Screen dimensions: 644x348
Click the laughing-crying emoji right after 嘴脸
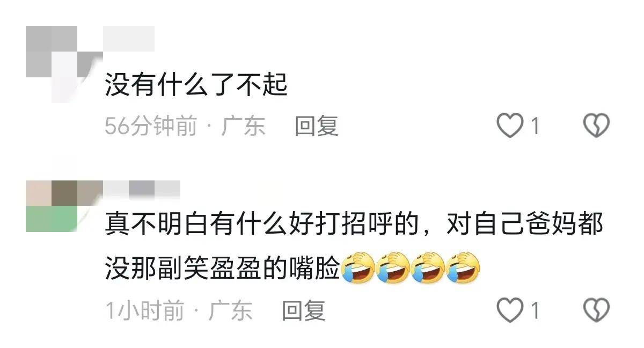click(358, 267)
